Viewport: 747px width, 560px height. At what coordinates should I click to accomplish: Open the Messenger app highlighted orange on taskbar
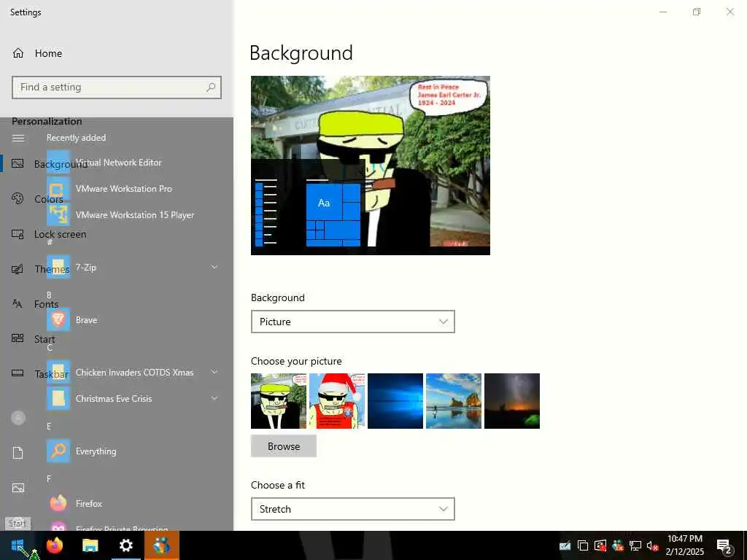[161, 545]
